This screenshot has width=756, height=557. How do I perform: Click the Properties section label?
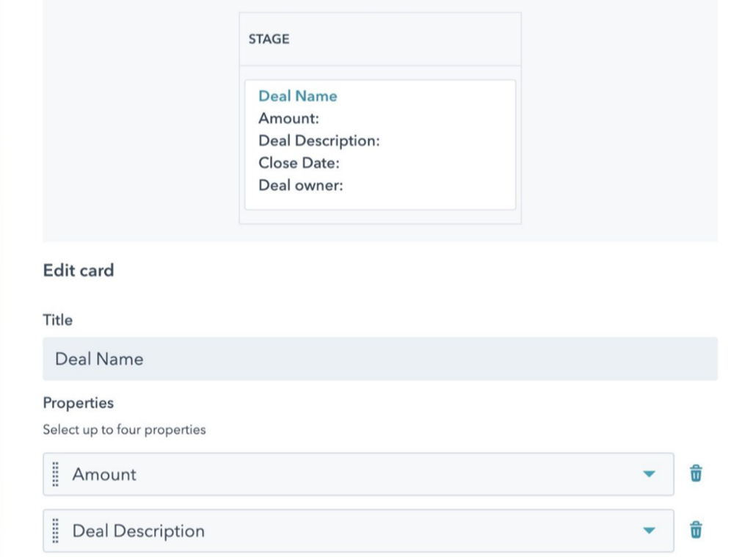pyautogui.click(x=78, y=403)
